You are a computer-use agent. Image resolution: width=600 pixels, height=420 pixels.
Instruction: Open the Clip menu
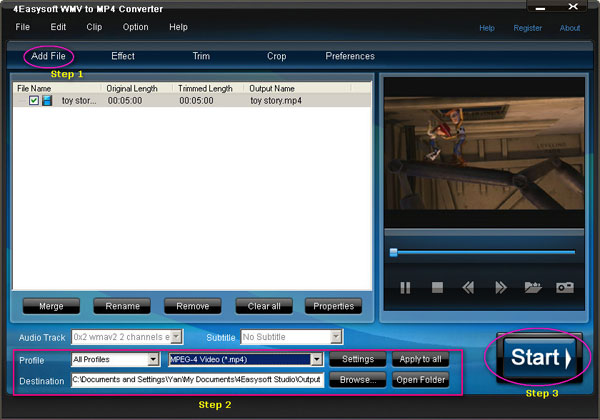click(x=94, y=27)
